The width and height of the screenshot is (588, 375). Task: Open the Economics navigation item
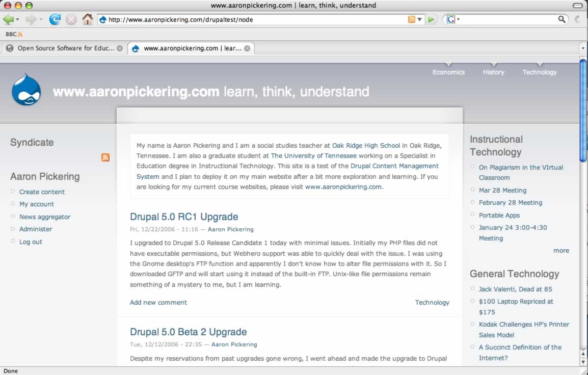pyautogui.click(x=448, y=72)
